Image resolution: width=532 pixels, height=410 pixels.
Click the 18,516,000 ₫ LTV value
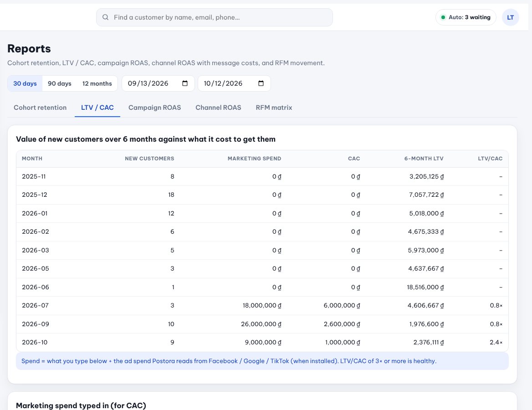pos(425,287)
